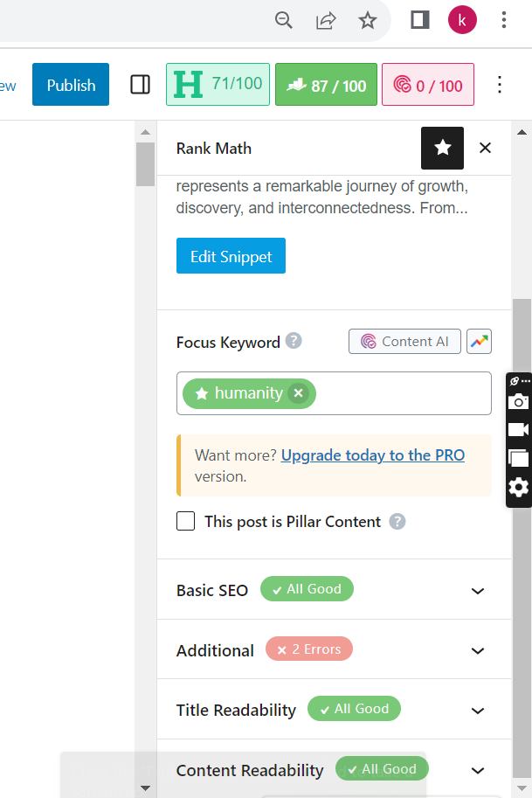Expand the Title Readability section

(x=477, y=711)
